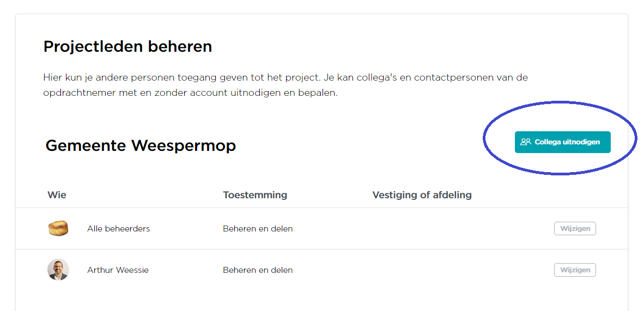Click the Toestemming column header
644x311 pixels.
pos(255,195)
